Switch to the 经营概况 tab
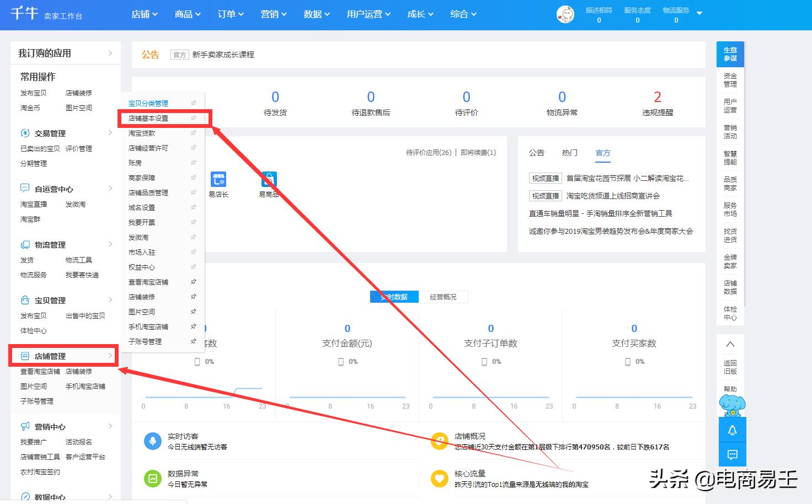Viewport: 812px width, 504px height. 444,296
